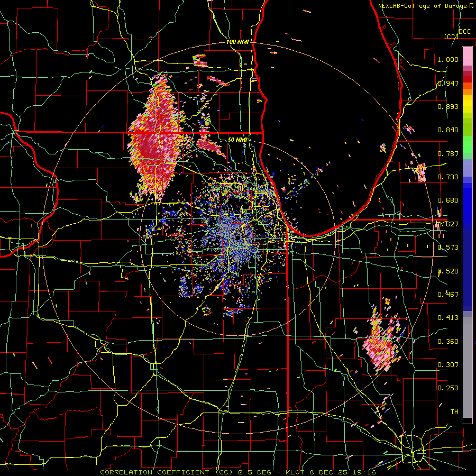The image size is (476, 476).
Task: Click the 50 NMI range ring label
Action: click(237, 140)
